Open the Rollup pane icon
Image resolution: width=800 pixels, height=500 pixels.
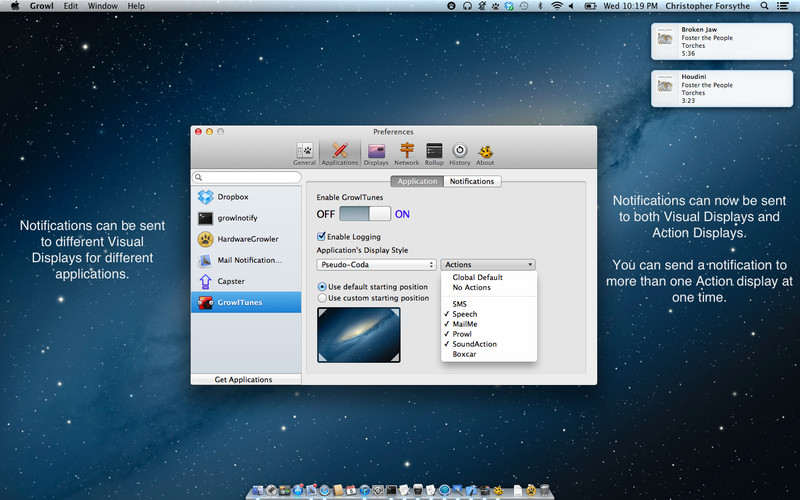tap(434, 151)
